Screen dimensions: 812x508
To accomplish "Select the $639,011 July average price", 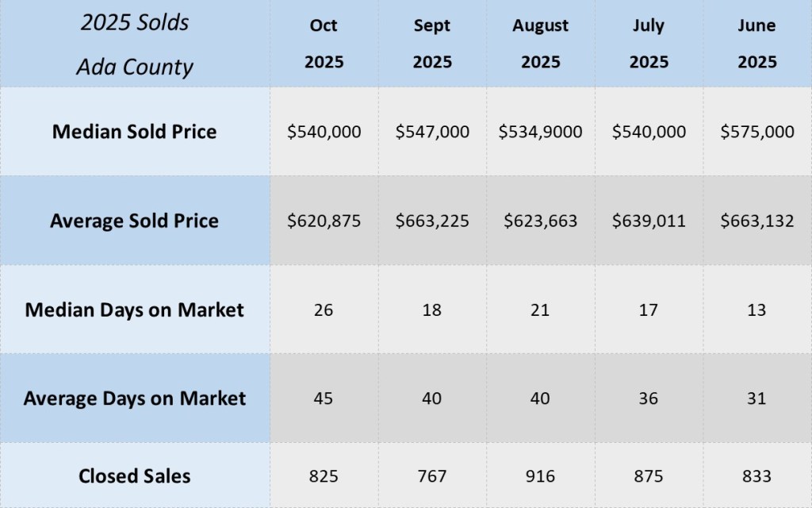I will (x=649, y=221).
